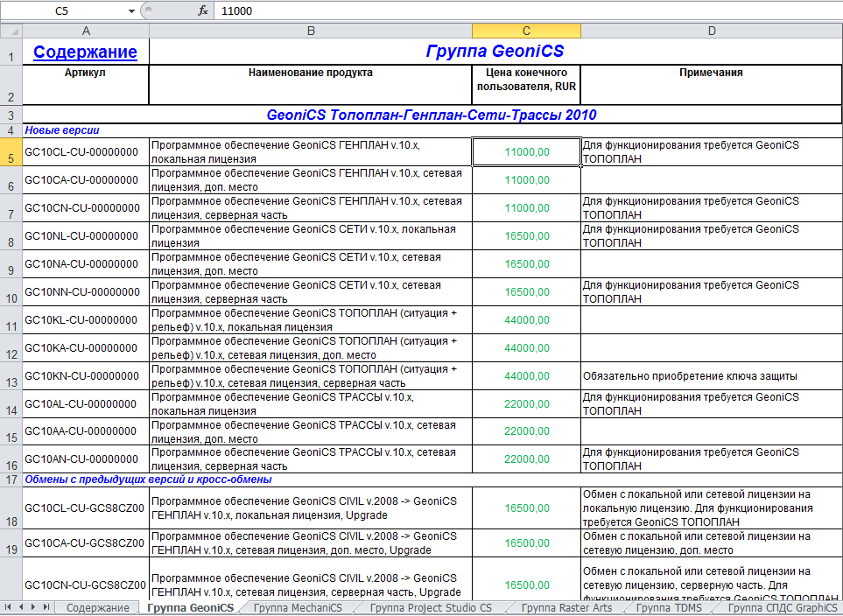This screenshot has height=616, width=843.
Task: Select column A header
Action: pos(86,31)
